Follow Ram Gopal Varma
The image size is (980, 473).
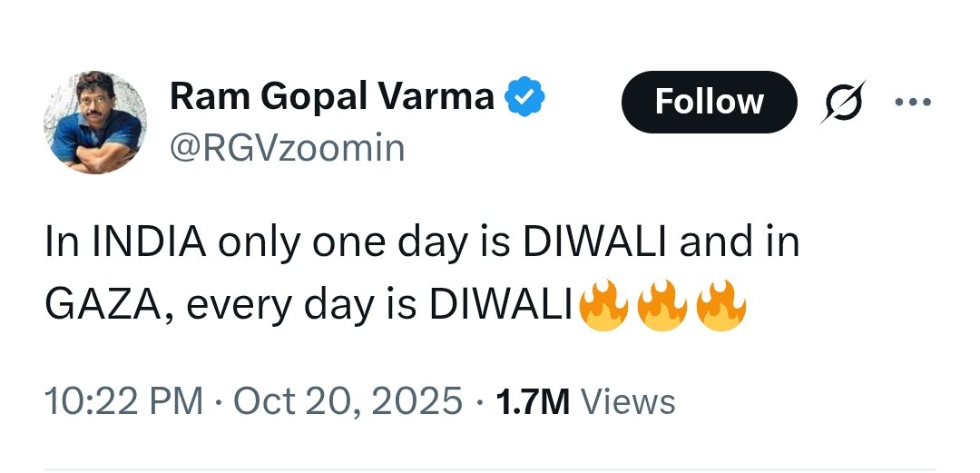coord(708,102)
